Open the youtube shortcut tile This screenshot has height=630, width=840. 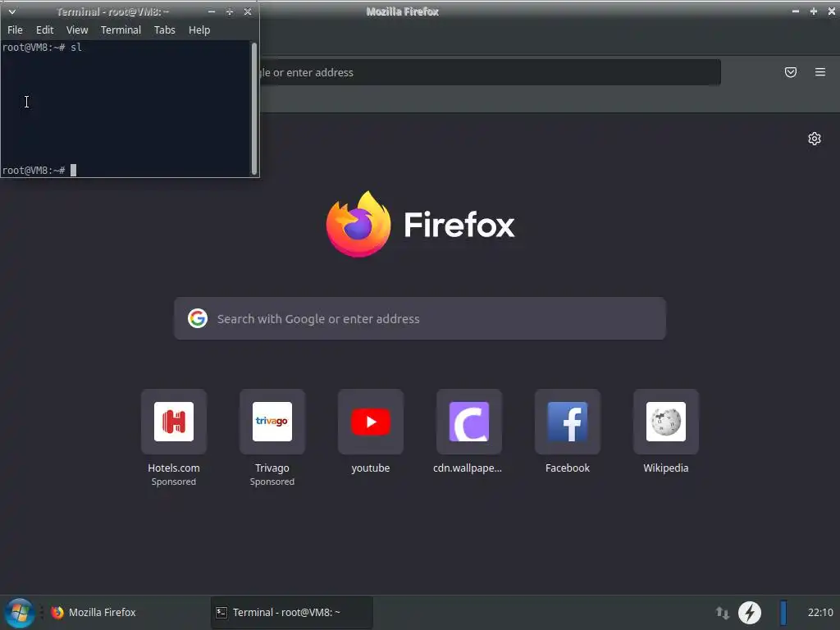(371, 422)
